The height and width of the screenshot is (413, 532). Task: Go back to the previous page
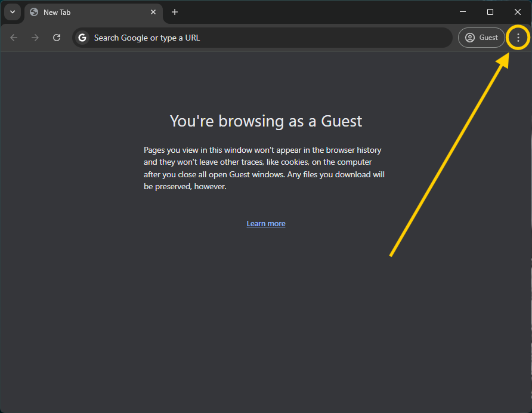tap(14, 38)
